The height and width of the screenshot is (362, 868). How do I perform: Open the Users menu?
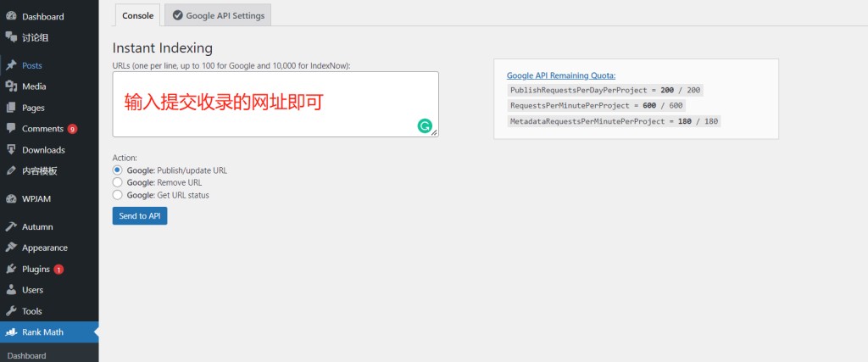49,289
